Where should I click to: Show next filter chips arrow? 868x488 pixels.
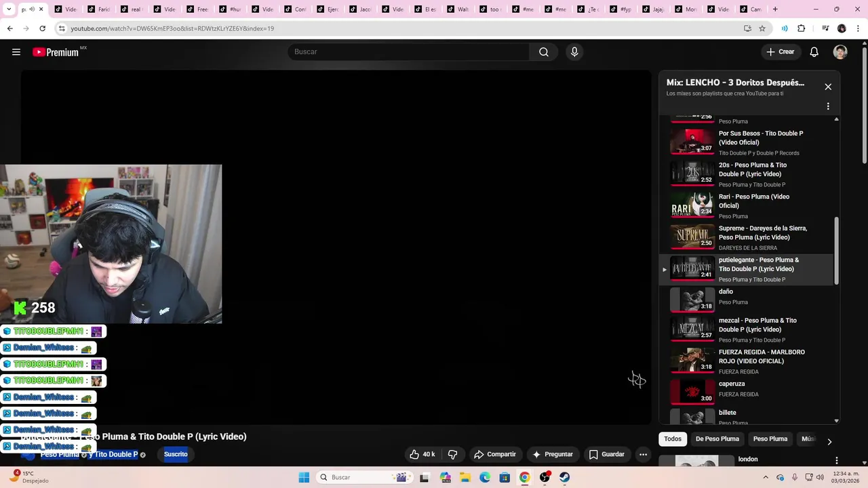point(829,442)
